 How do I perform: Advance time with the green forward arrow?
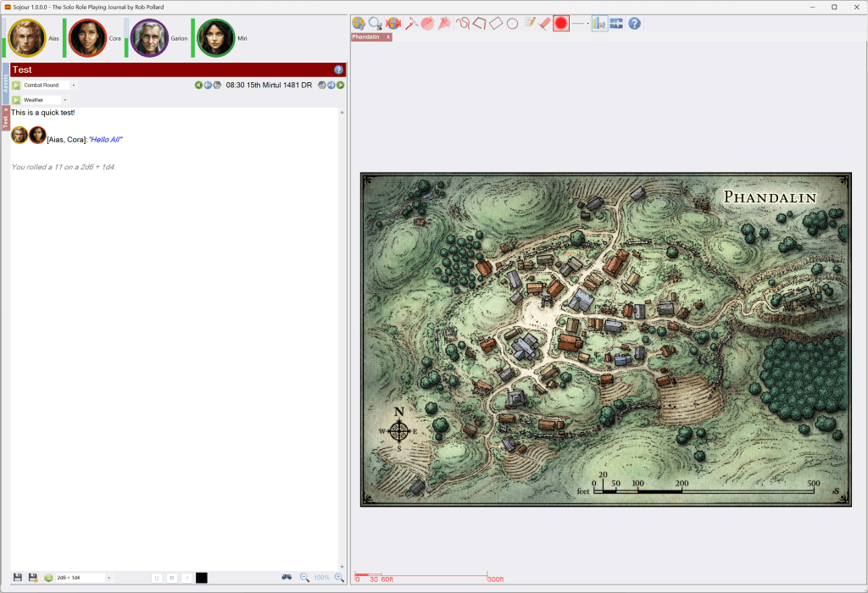point(341,85)
